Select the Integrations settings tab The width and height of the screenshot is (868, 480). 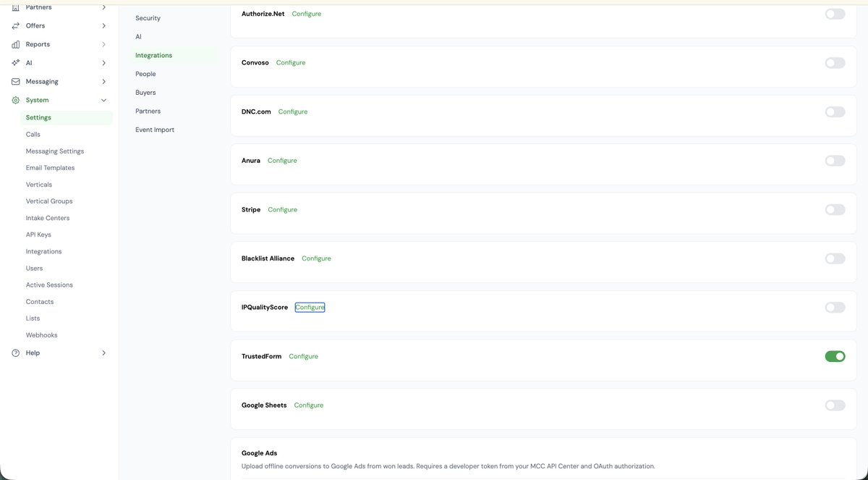click(x=153, y=55)
